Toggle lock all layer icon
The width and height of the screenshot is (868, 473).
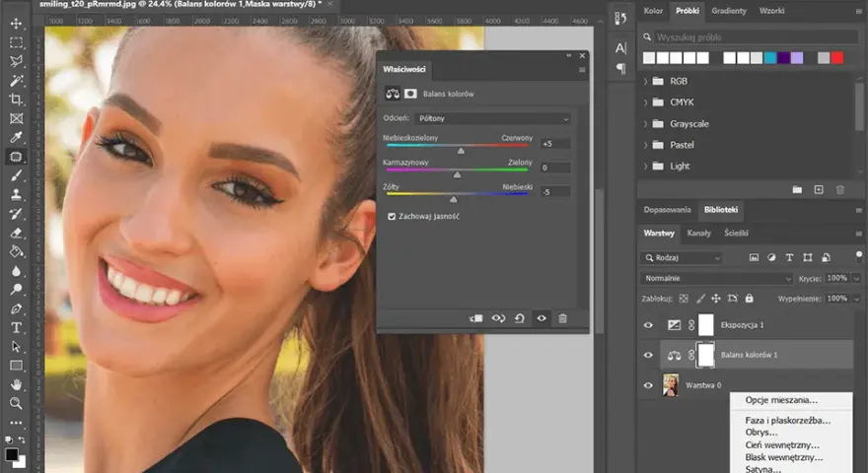pos(749,299)
